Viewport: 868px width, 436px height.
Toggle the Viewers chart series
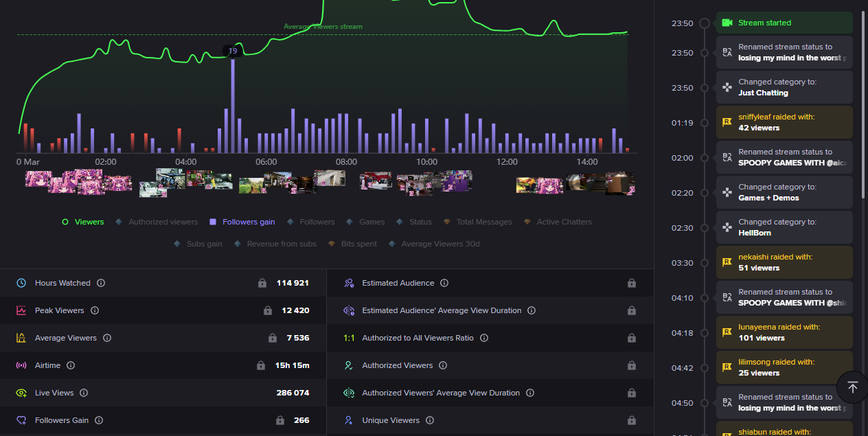83,222
